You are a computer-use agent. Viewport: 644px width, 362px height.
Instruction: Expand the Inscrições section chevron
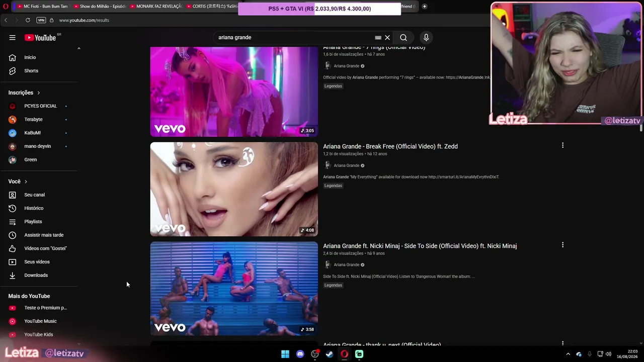(38, 93)
